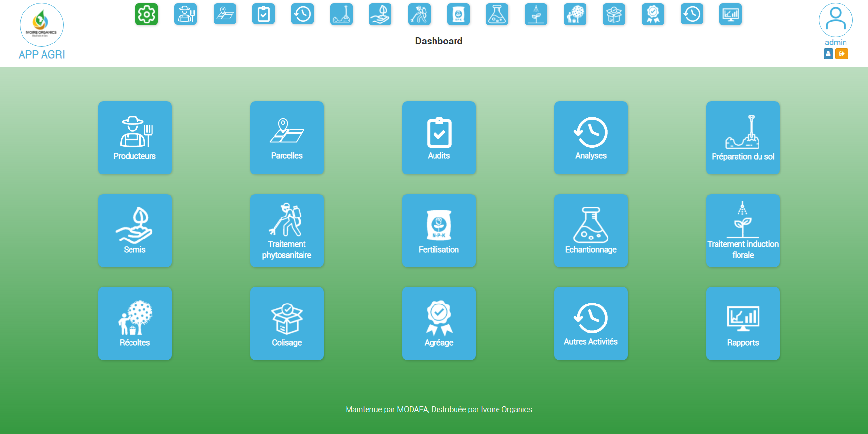Click the Ivoire Organics logo
The height and width of the screenshot is (434, 868).
42,25
